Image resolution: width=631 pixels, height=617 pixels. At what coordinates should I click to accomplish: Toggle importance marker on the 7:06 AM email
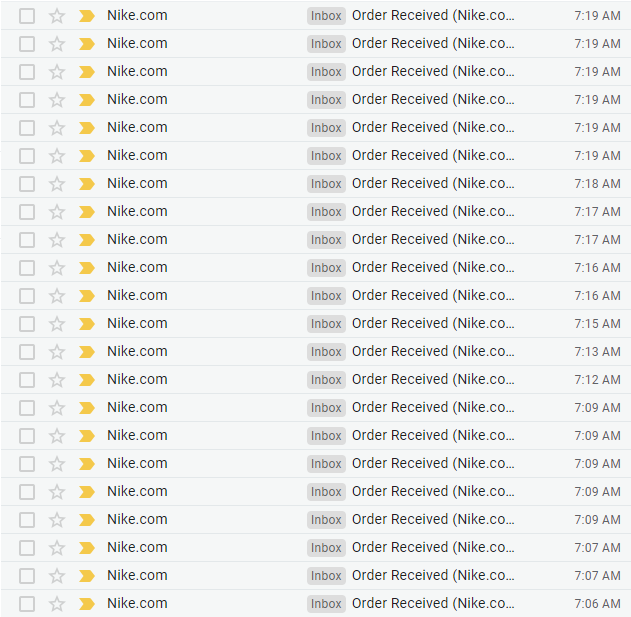coord(87,604)
